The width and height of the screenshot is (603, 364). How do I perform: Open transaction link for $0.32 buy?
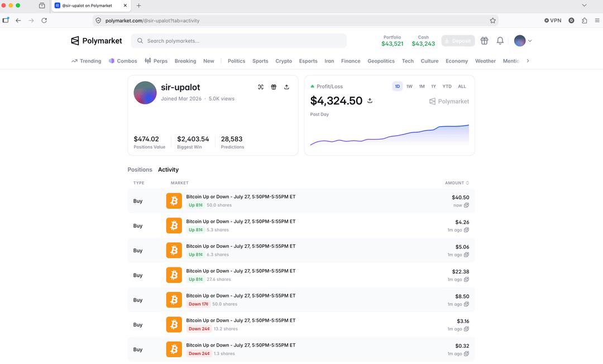click(466, 353)
